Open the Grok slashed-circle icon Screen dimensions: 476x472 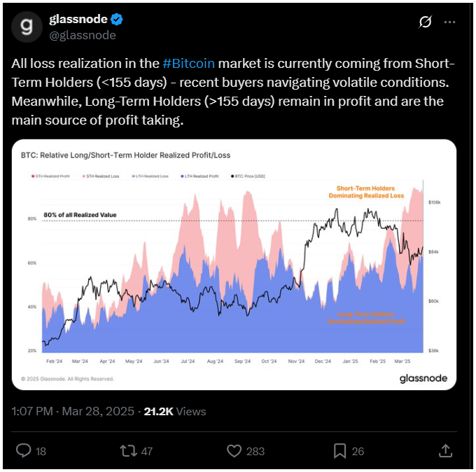point(425,22)
